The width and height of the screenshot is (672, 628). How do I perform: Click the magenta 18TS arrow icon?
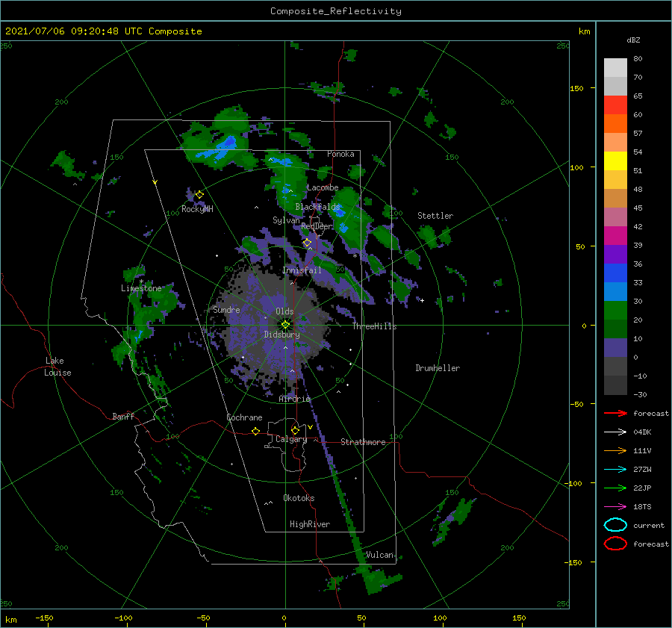615,507
